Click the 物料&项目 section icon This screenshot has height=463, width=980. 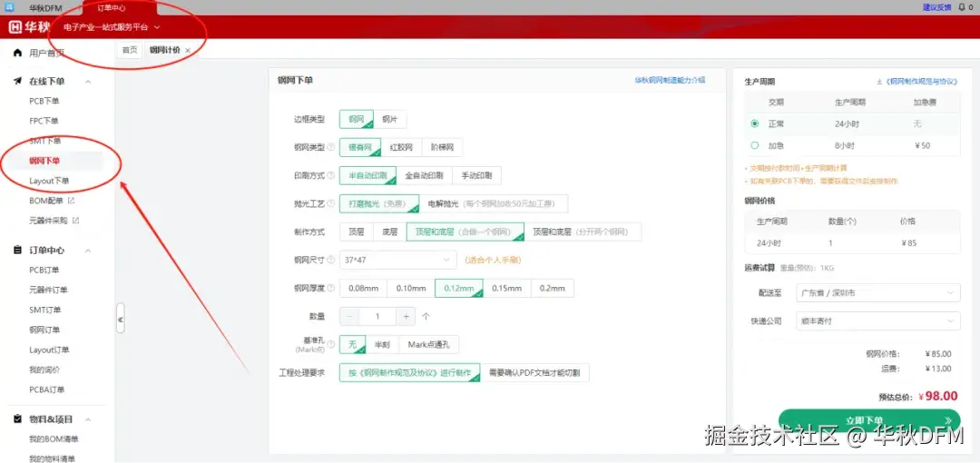click(17, 419)
